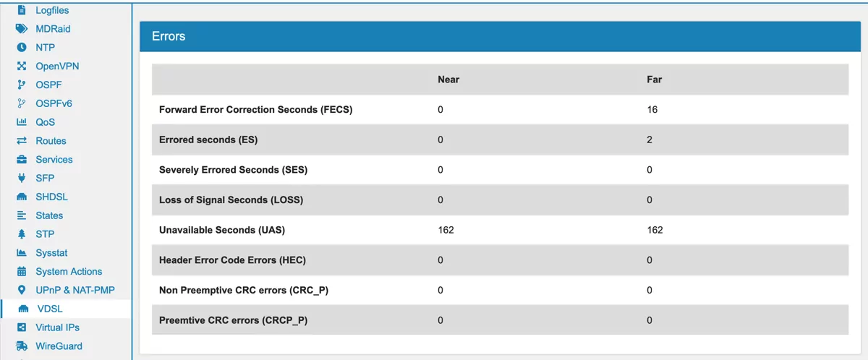Click Unavailable Seconds (UAS) label
The height and width of the screenshot is (360, 868).
(222, 230)
